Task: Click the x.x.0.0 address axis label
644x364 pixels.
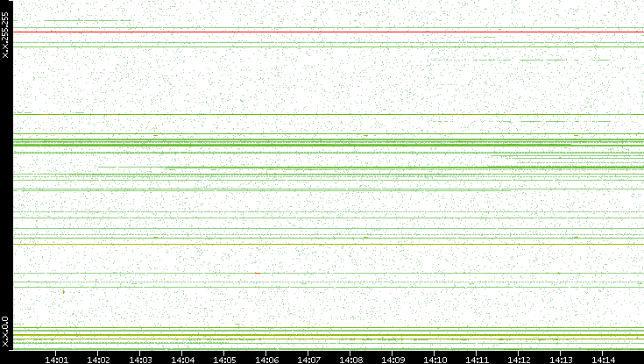Action: tap(5, 332)
